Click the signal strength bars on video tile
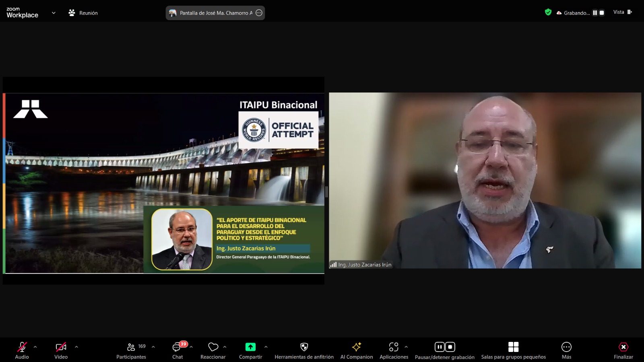Image resolution: width=644 pixels, height=362 pixels. coord(333,265)
